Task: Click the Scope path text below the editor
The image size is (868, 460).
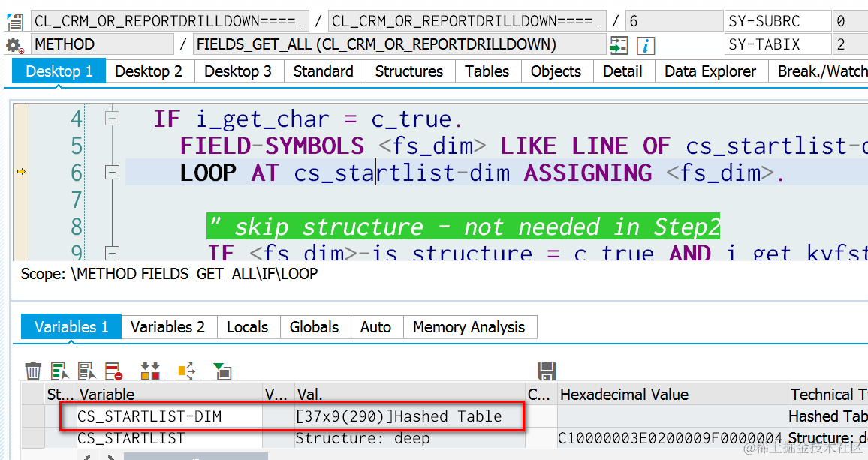Action: pos(170,273)
